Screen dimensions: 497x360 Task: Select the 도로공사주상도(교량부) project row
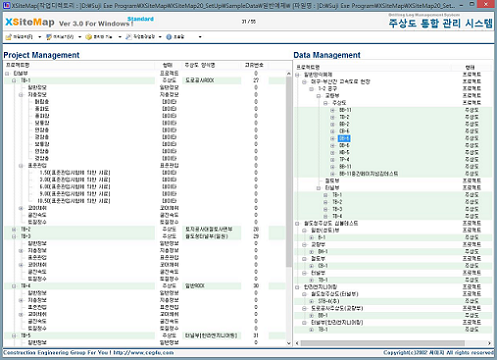pos(337,309)
